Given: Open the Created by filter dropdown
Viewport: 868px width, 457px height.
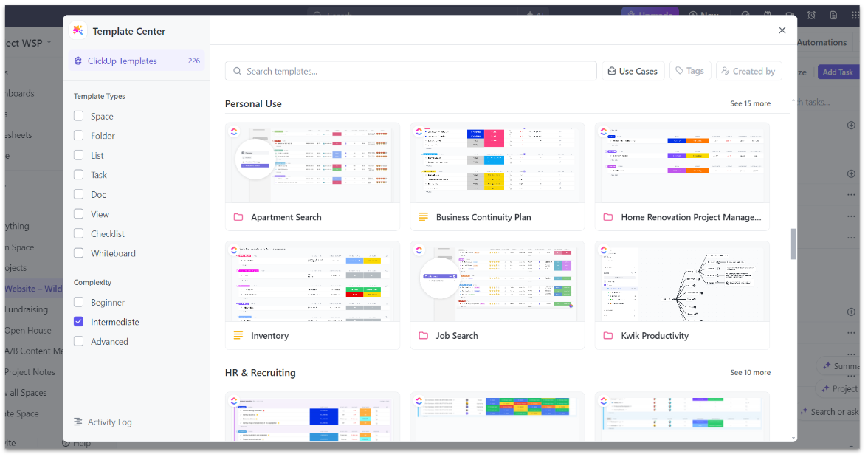Looking at the screenshot, I should coord(748,71).
